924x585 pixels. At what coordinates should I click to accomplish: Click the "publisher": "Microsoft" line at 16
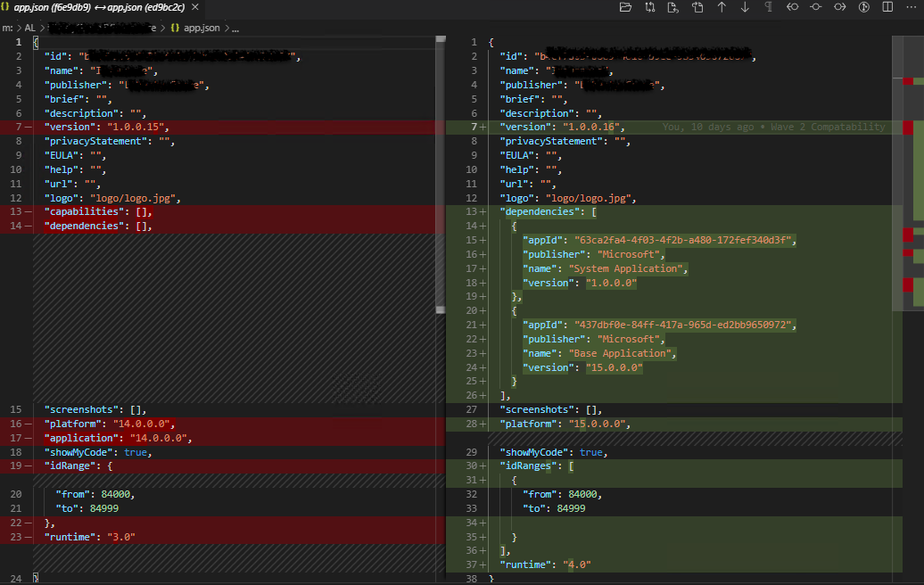click(594, 254)
